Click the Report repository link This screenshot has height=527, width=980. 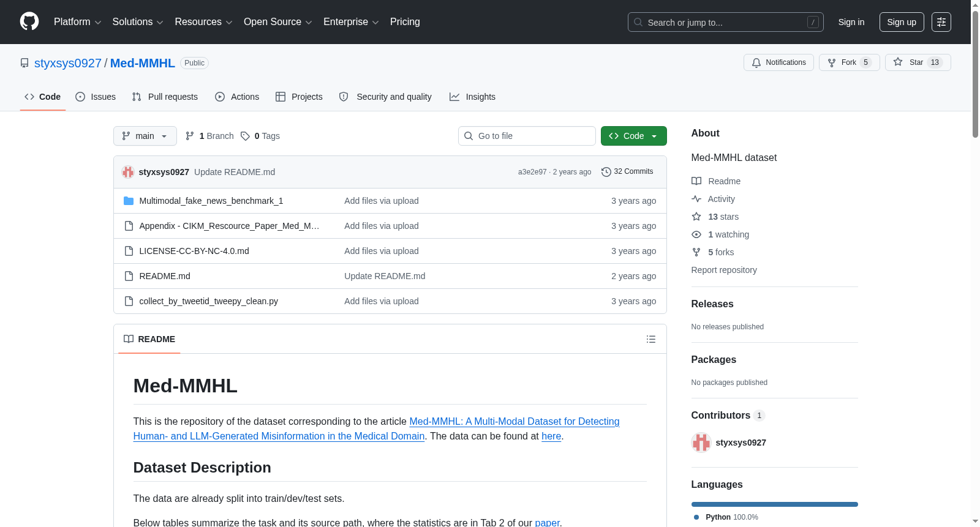point(724,270)
